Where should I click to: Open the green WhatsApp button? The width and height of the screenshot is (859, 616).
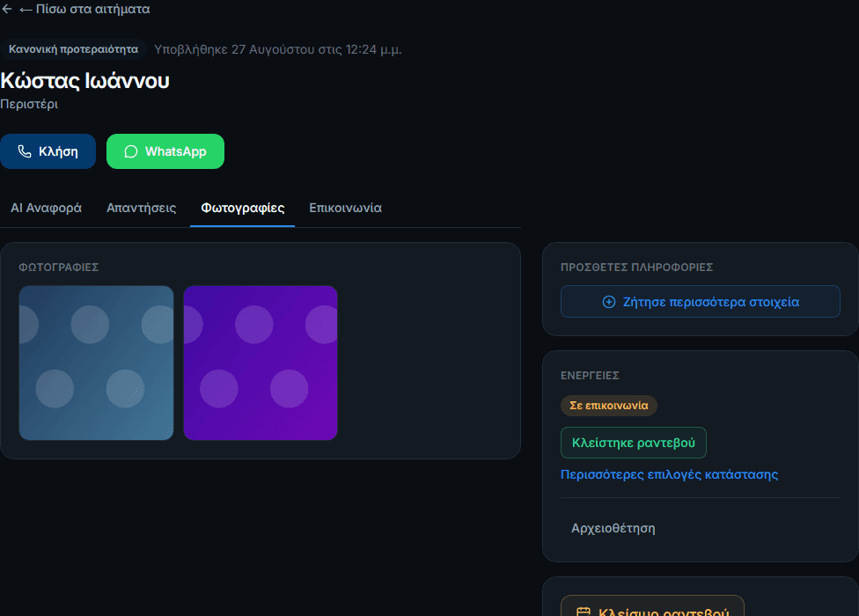point(165,151)
